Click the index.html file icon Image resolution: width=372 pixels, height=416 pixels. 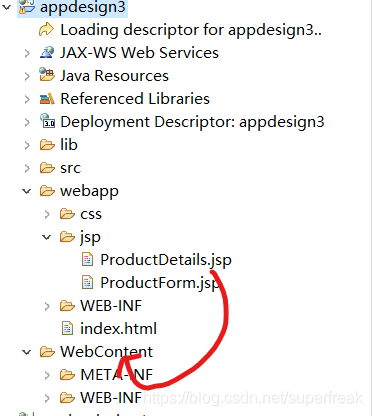point(67,328)
